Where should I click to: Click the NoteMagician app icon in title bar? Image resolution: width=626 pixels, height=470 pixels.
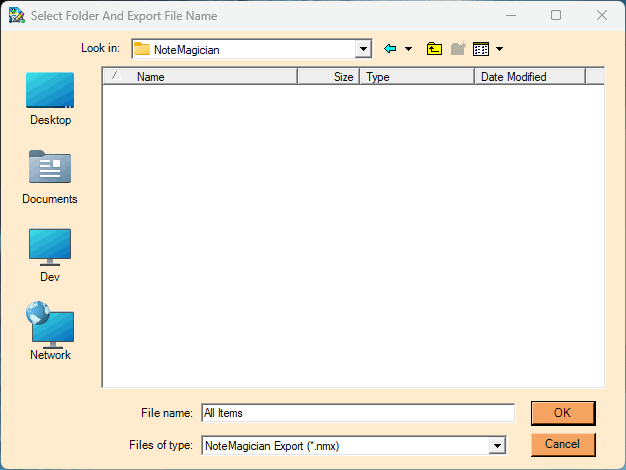16,16
